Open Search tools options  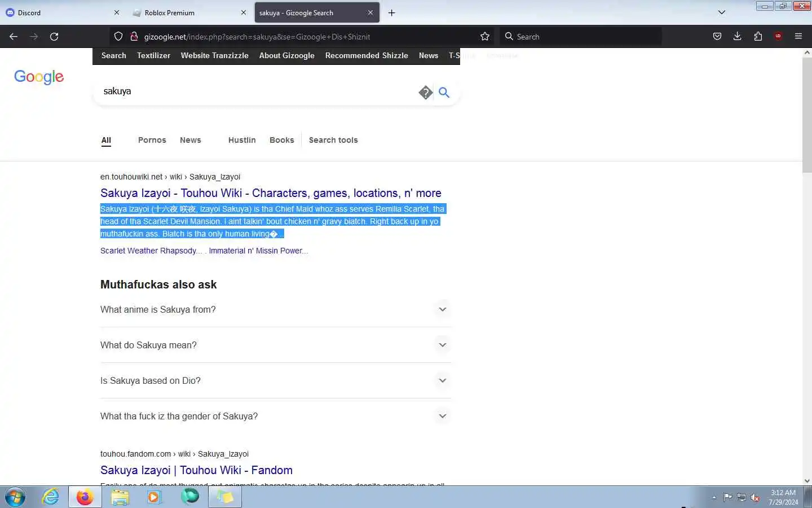[333, 140]
